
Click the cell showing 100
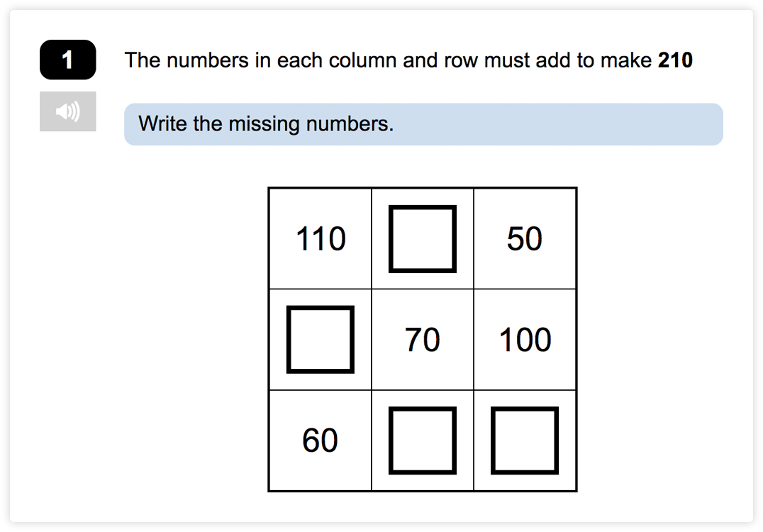click(524, 339)
